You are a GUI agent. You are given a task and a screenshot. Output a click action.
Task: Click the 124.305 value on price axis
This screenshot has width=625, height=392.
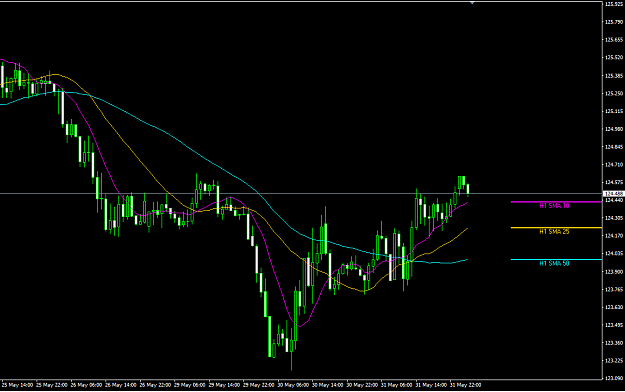(614, 218)
